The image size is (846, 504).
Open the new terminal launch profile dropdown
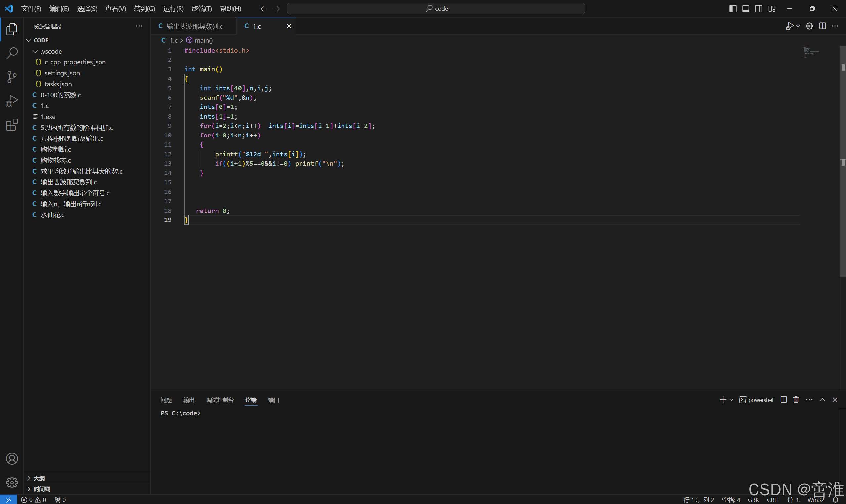[731, 400]
